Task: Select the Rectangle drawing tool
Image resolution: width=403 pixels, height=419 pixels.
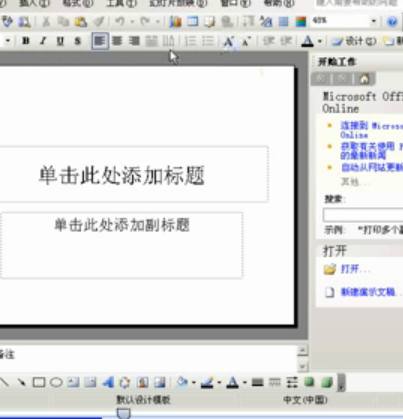Action: click(39, 382)
